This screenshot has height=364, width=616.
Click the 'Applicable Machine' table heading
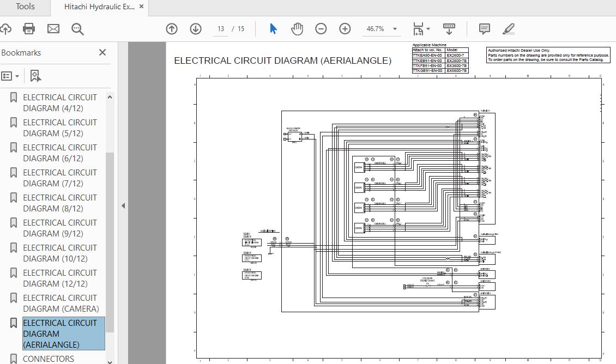click(x=429, y=45)
